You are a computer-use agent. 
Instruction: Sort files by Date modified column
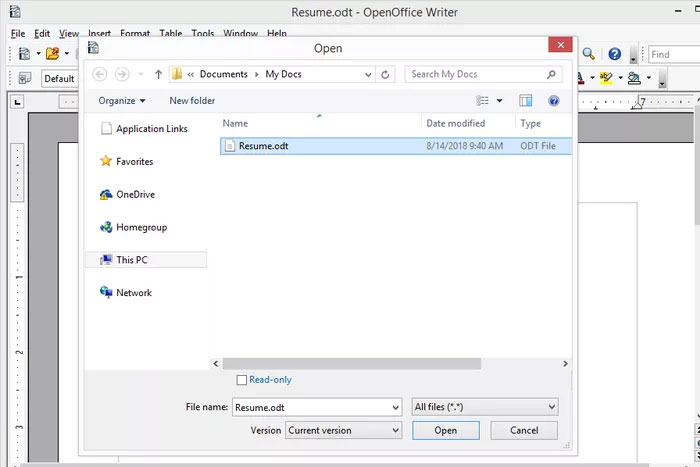coord(455,124)
